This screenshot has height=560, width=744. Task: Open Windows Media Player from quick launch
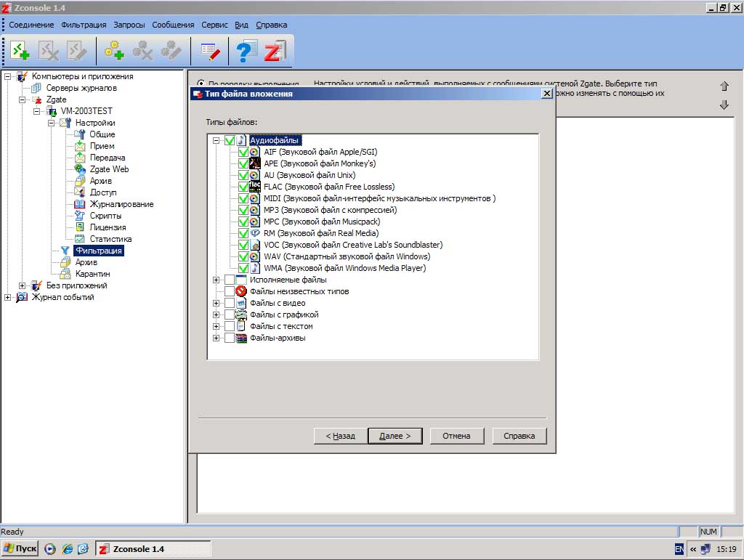point(50,549)
